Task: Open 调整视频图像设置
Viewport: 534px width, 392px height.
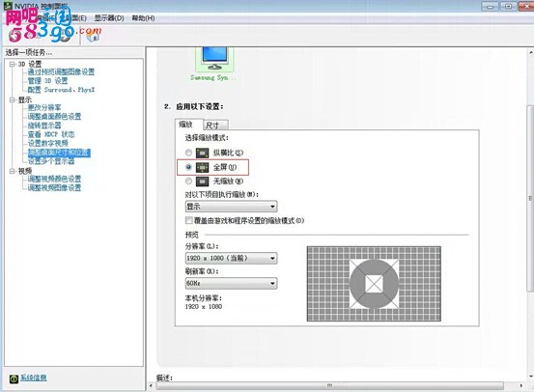Action: pyautogui.click(x=54, y=187)
